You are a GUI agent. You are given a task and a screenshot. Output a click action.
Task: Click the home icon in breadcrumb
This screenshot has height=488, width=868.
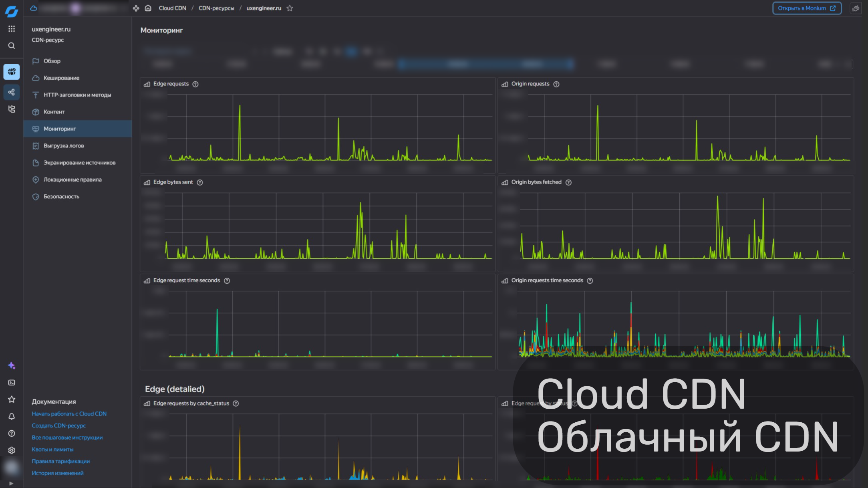[x=148, y=8]
